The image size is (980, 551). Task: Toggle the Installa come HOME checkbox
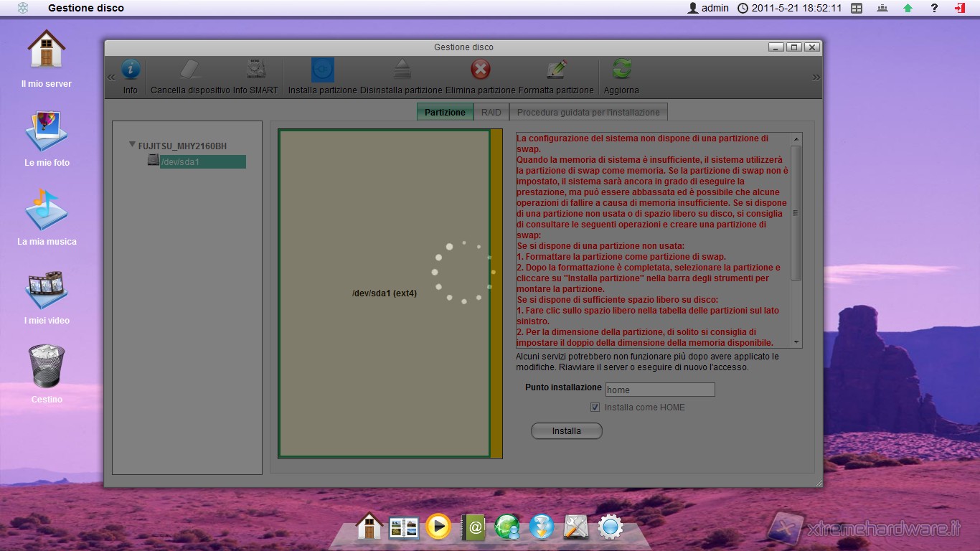pyautogui.click(x=595, y=408)
